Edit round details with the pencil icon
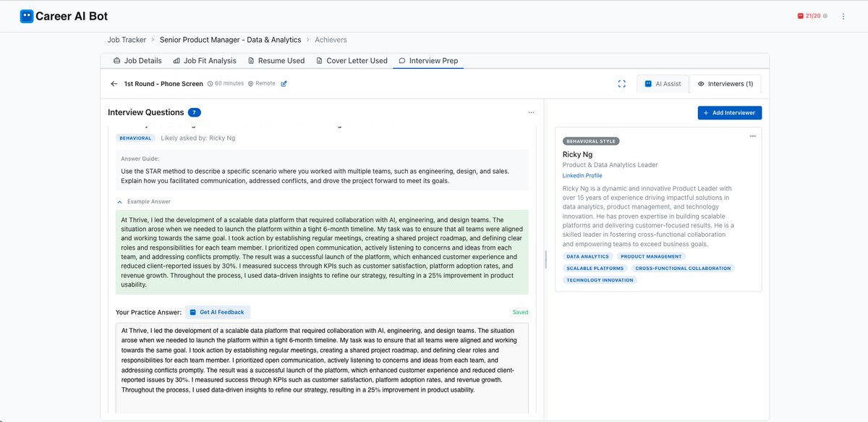 [284, 84]
